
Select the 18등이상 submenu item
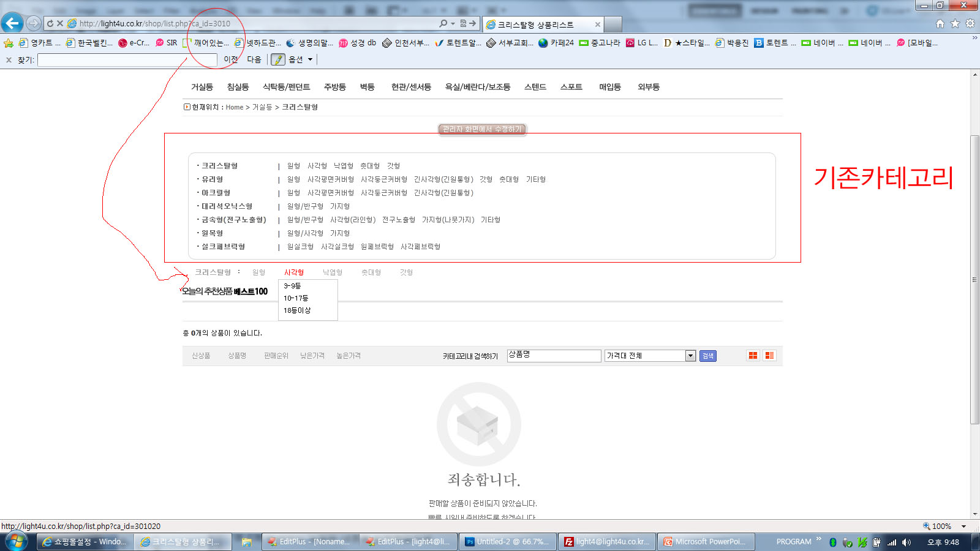297,310
